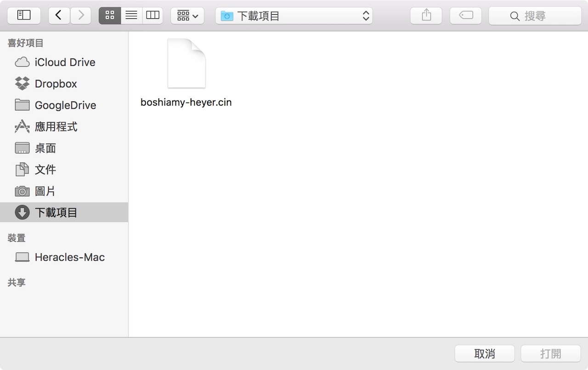The width and height of the screenshot is (588, 370).
Task: Open the 下載項目 path dropdown
Action: (294, 15)
